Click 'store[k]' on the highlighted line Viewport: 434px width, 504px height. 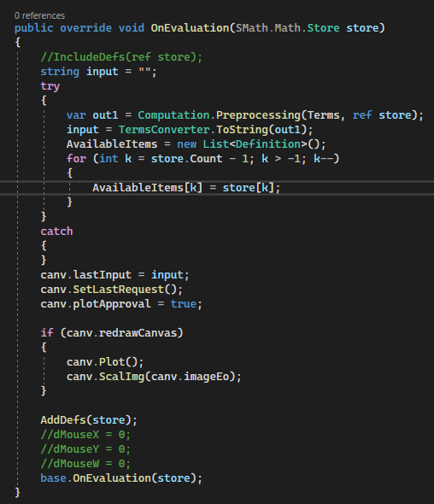point(249,188)
